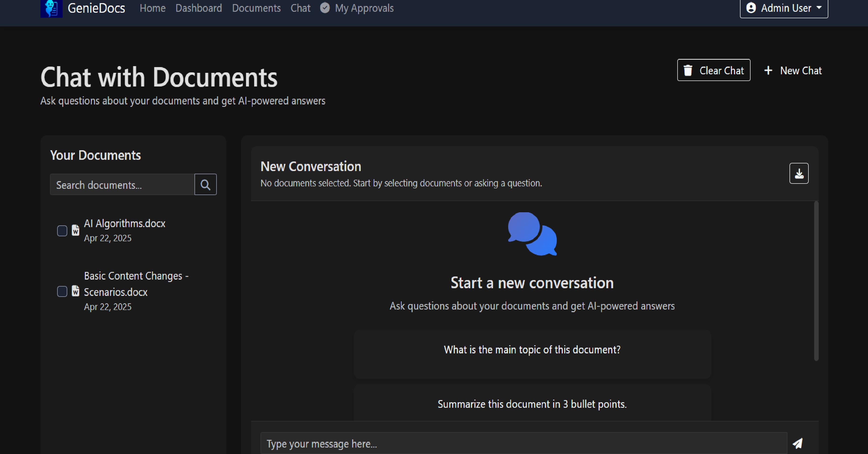Image resolution: width=868 pixels, height=454 pixels.
Task: Go to the Documents nav item
Action: coord(256,8)
